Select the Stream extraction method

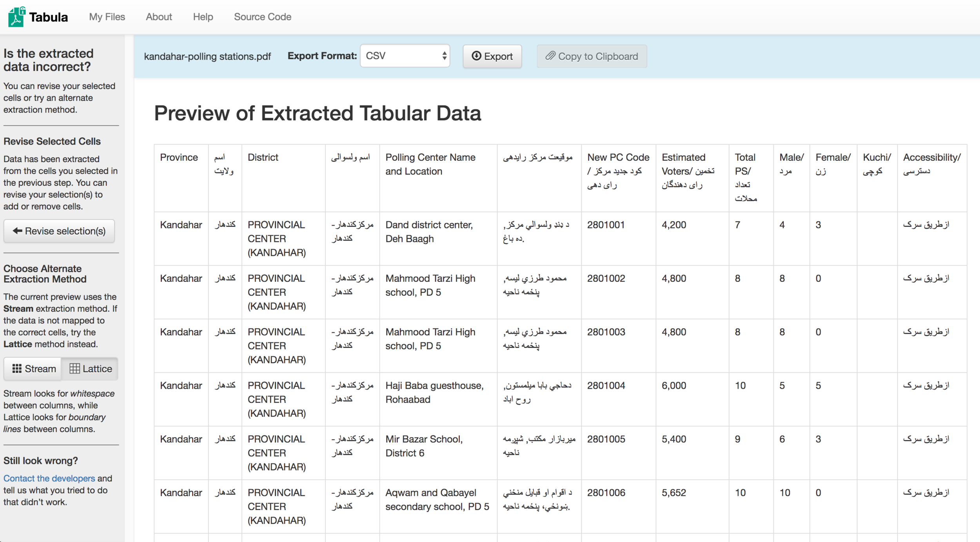33,369
